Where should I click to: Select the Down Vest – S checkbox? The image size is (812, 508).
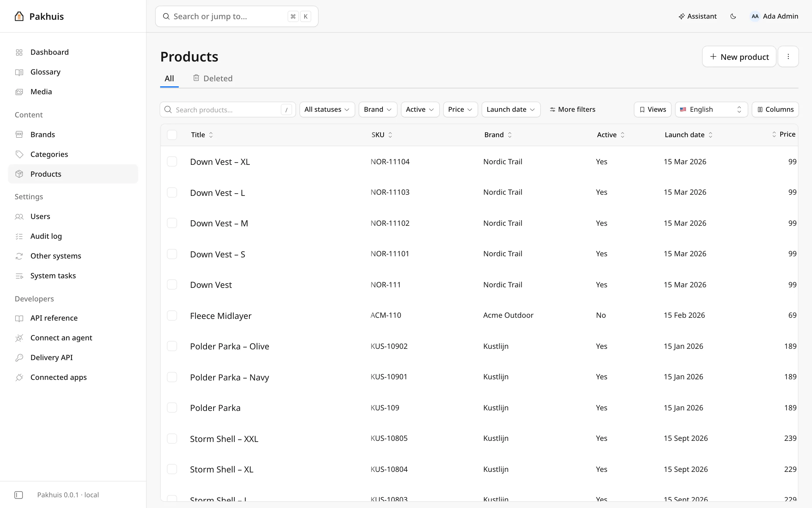pyautogui.click(x=172, y=254)
